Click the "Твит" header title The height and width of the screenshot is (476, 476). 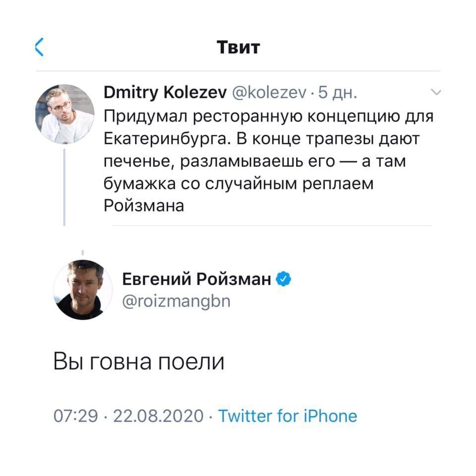click(x=238, y=47)
